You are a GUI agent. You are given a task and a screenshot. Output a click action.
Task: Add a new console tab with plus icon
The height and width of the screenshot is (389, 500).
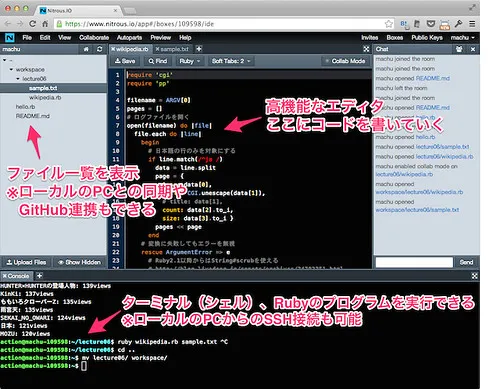click(x=39, y=276)
